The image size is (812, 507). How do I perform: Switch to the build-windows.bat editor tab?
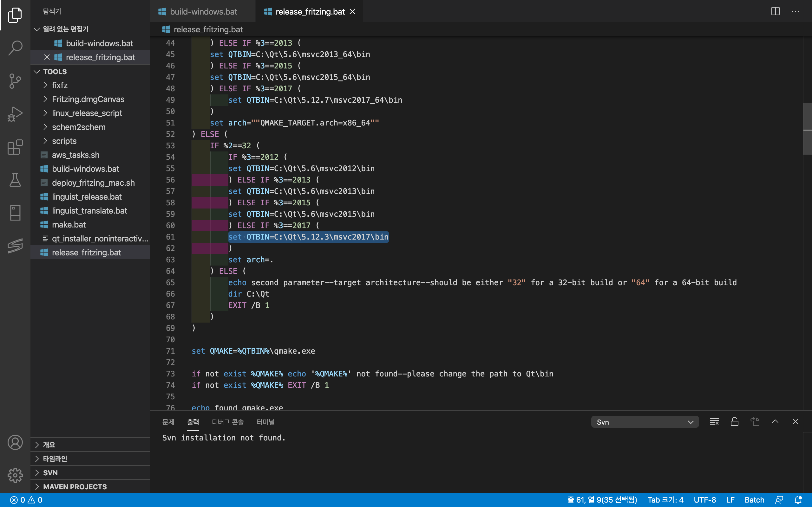203,12
